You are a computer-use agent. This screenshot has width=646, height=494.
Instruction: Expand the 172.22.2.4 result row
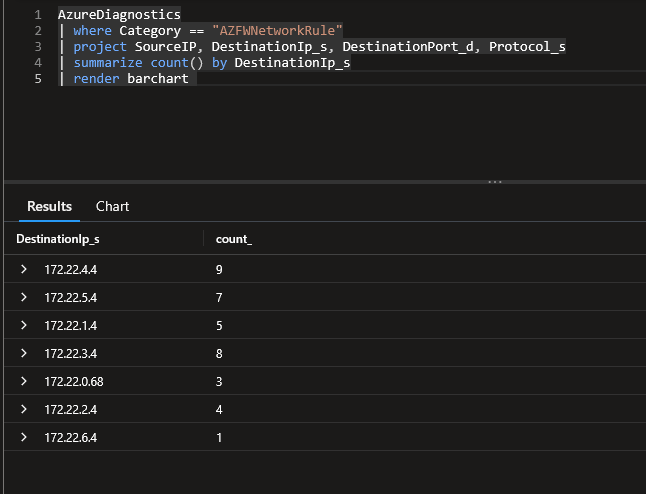[24, 409]
